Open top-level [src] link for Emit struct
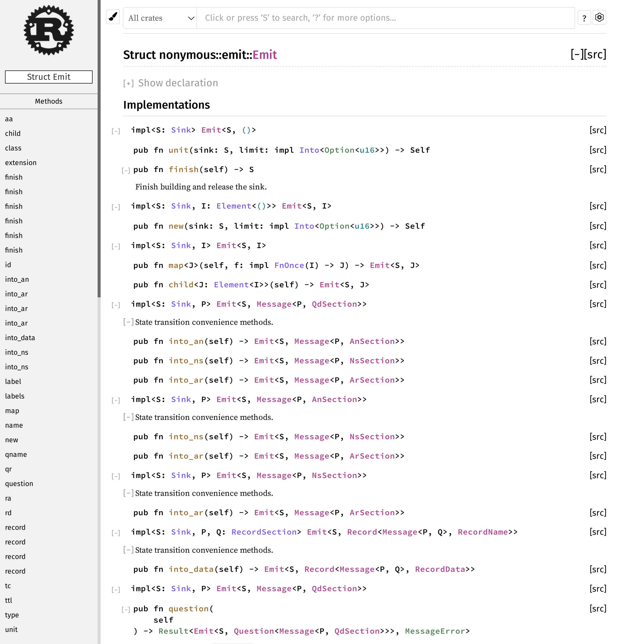This screenshot has height=644, width=644. point(596,54)
